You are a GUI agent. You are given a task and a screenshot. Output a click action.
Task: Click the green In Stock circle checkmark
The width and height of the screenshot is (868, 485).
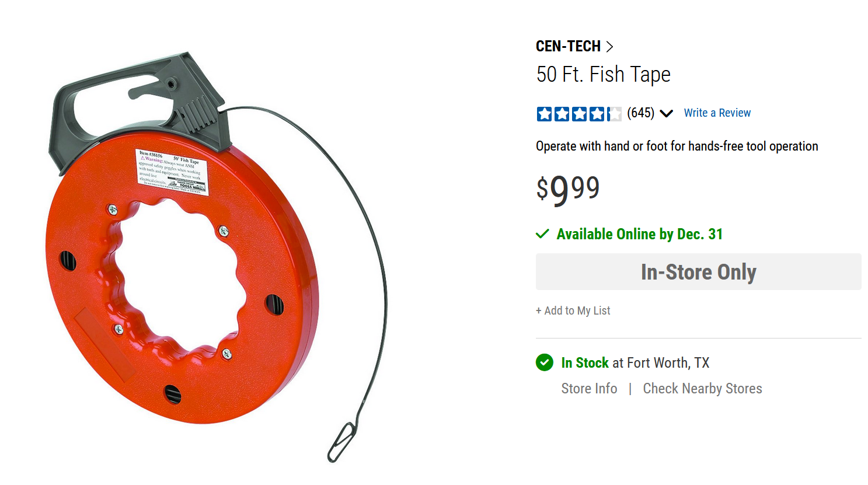[545, 362]
